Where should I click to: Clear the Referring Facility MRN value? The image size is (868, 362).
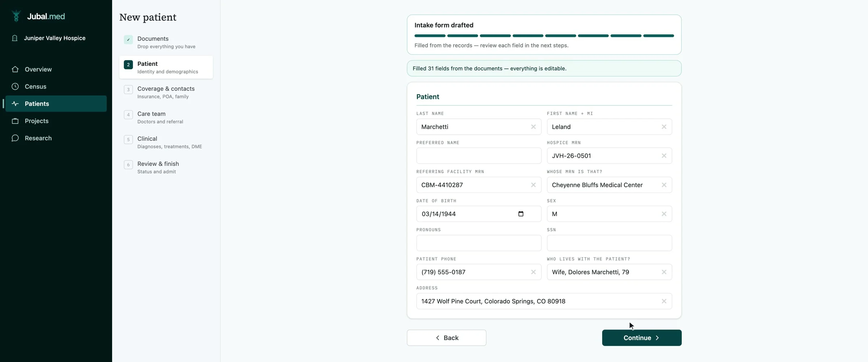tap(533, 185)
